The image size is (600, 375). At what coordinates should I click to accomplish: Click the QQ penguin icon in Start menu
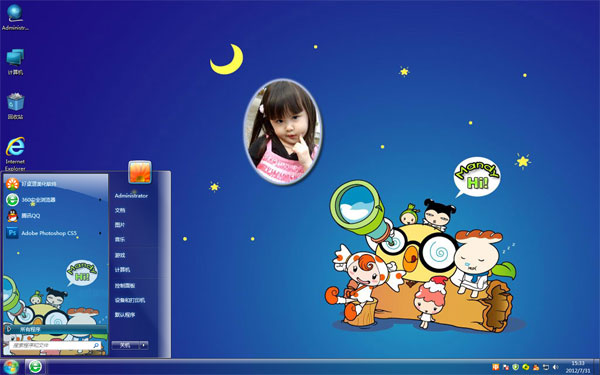[12, 216]
